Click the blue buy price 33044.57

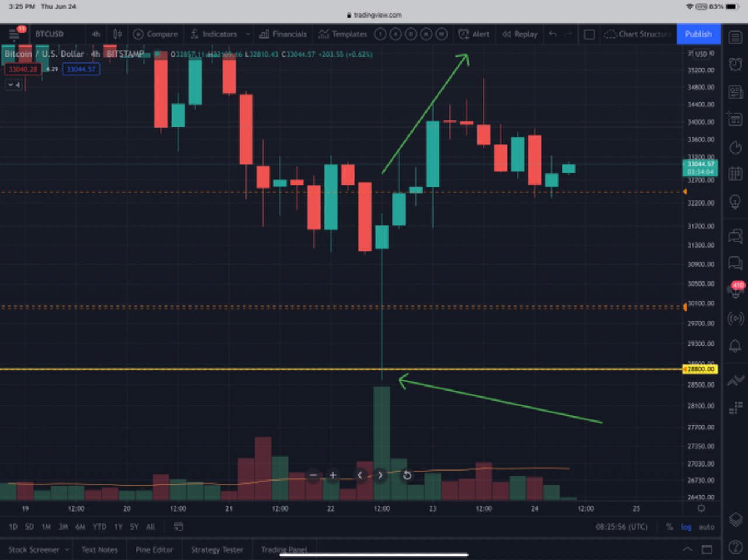click(81, 69)
